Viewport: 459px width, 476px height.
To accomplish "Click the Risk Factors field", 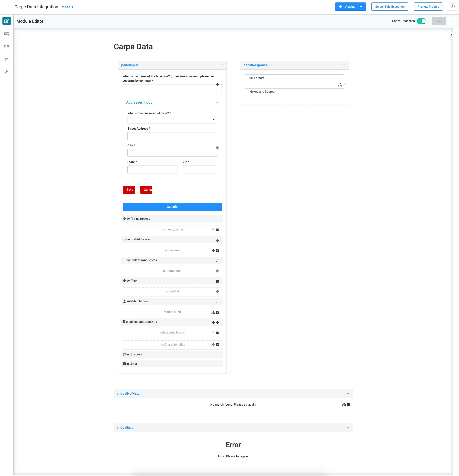I will click(x=294, y=78).
